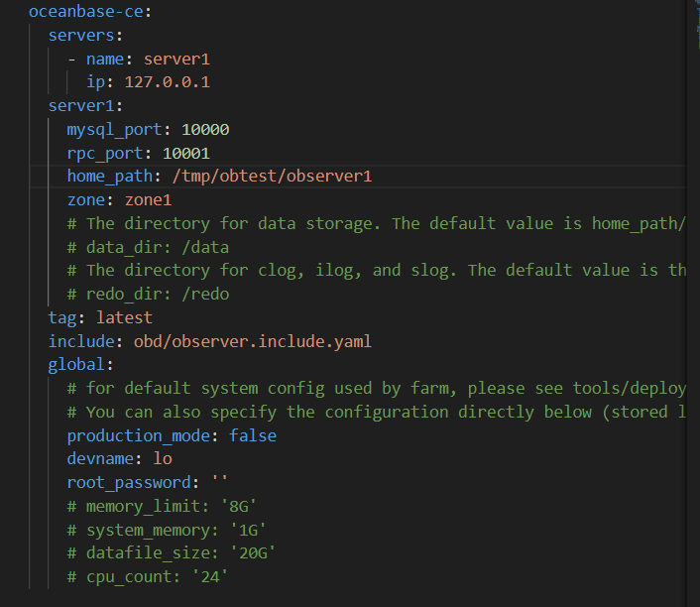Click the server1 name value
The height and width of the screenshot is (607, 700).
176,59
